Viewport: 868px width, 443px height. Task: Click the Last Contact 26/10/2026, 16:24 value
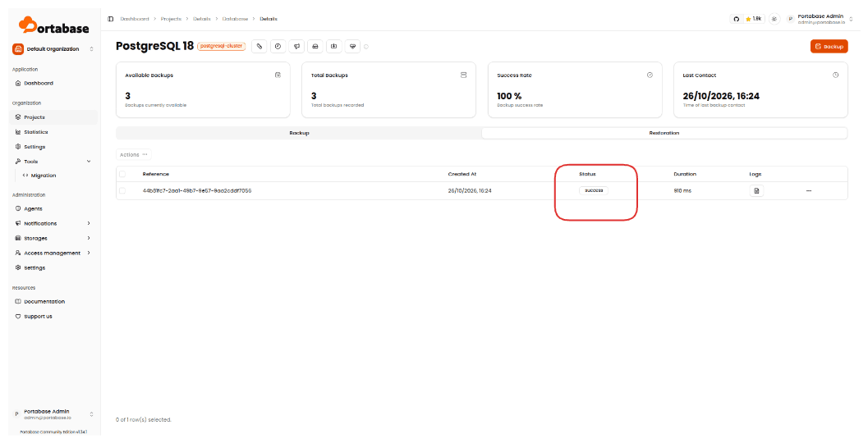(721, 96)
